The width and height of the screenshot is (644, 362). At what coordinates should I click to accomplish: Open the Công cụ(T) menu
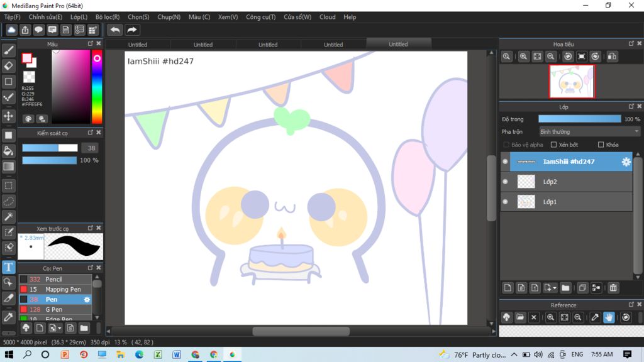(261, 17)
